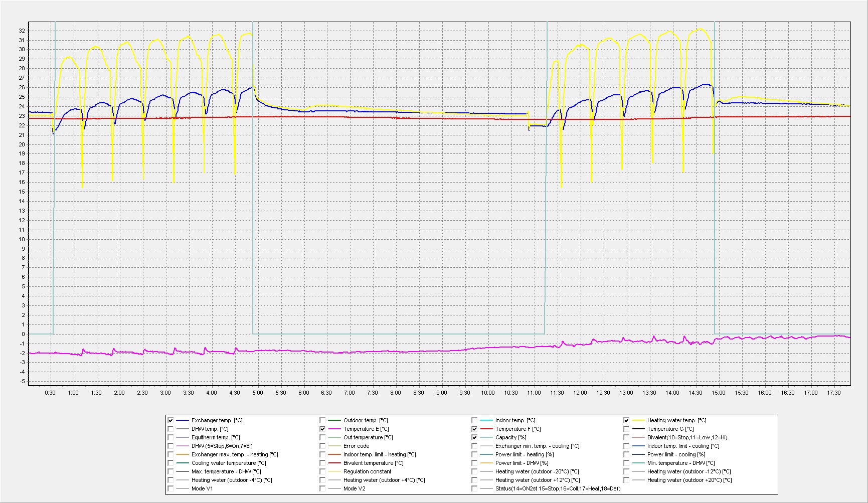This screenshot has height=503, width=868.
Task: Click the blue Exchanger temp. legend line swatch
Action: (x=183, y=420)
